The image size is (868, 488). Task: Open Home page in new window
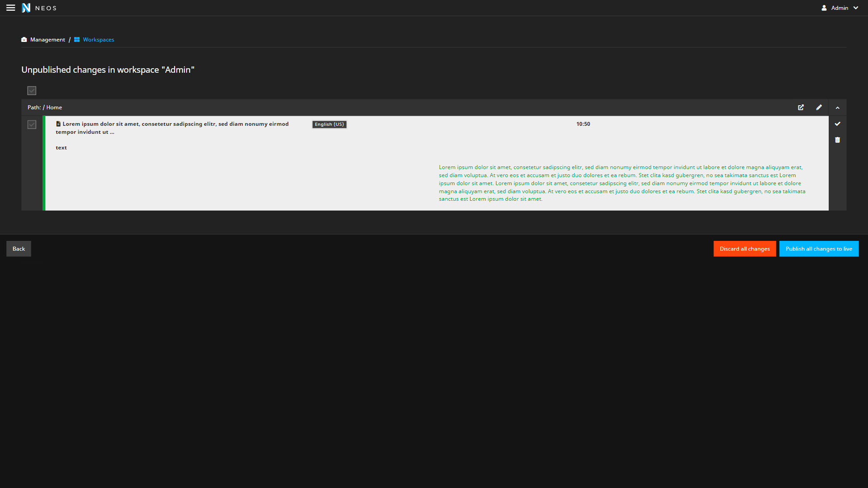[x=801, y=108]
